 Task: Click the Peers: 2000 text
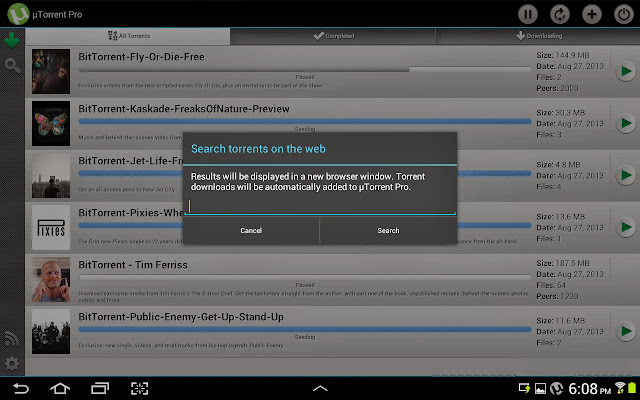coord(557,88)
